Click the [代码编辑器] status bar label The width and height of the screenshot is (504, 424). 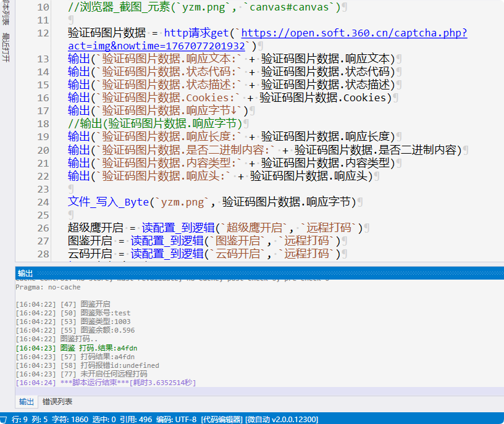click(x=222, y=420)
